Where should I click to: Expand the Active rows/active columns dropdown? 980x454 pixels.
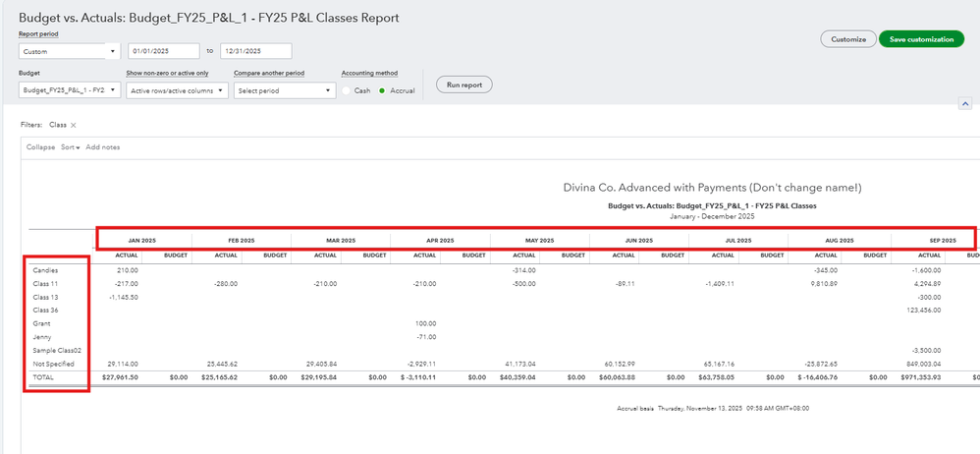pyautogui.click(x=177, y=90)
